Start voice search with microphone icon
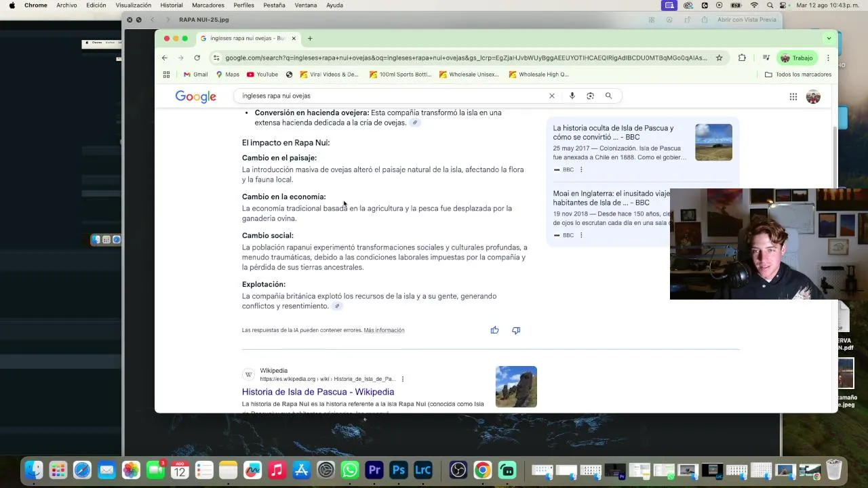 click(x=572, y=96)
